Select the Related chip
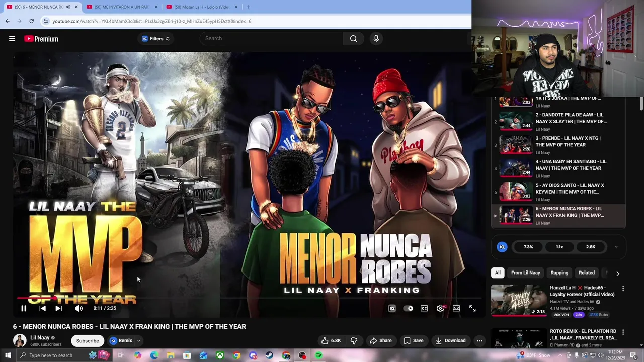Image resolution: width=644 pixels, height=362 pixels. point(587,273)
